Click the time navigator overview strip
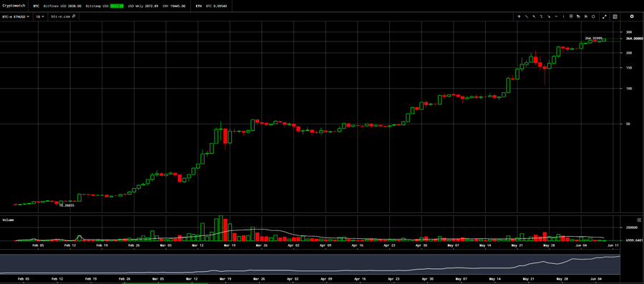 (310, 264)
